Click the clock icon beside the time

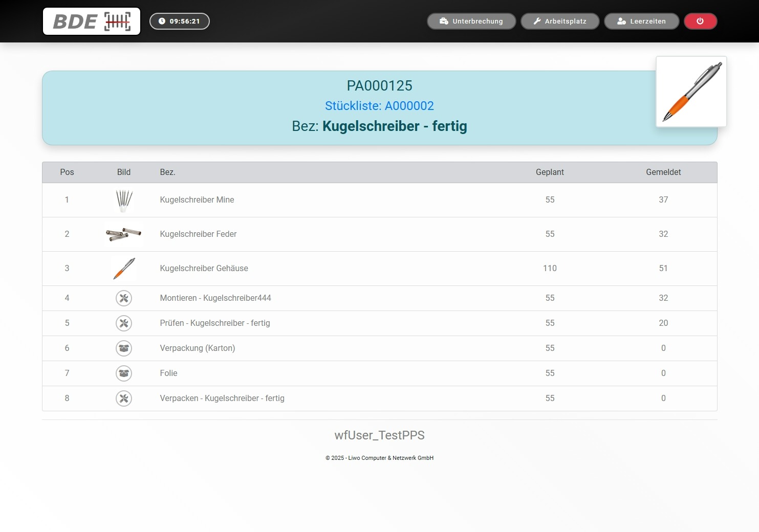(x=162, y=21)
